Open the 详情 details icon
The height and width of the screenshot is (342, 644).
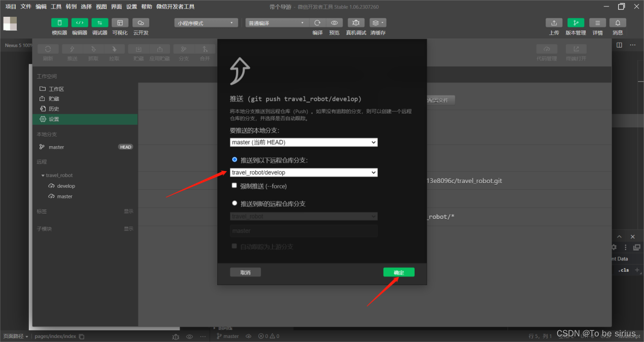tap(597, 23)
